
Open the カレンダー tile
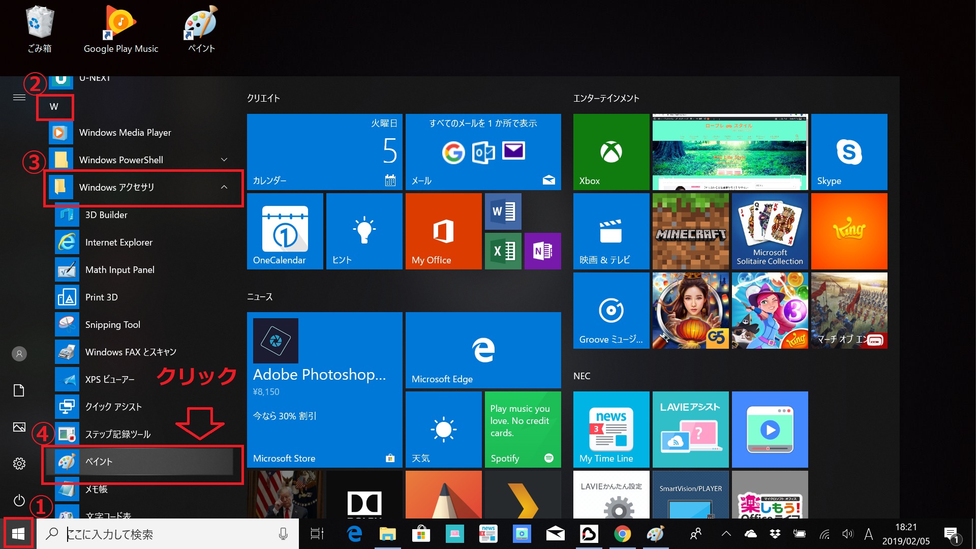[325, 152]
